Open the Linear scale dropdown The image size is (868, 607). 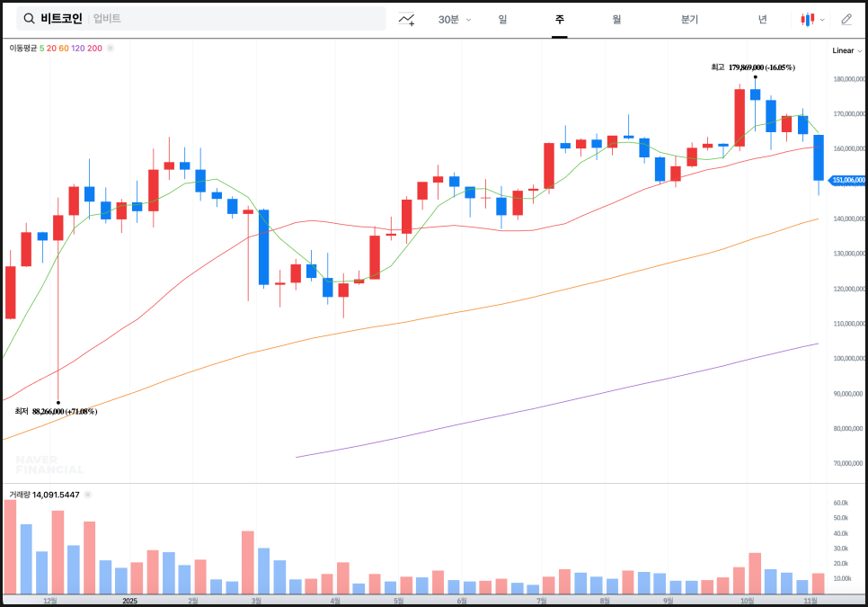846,50
